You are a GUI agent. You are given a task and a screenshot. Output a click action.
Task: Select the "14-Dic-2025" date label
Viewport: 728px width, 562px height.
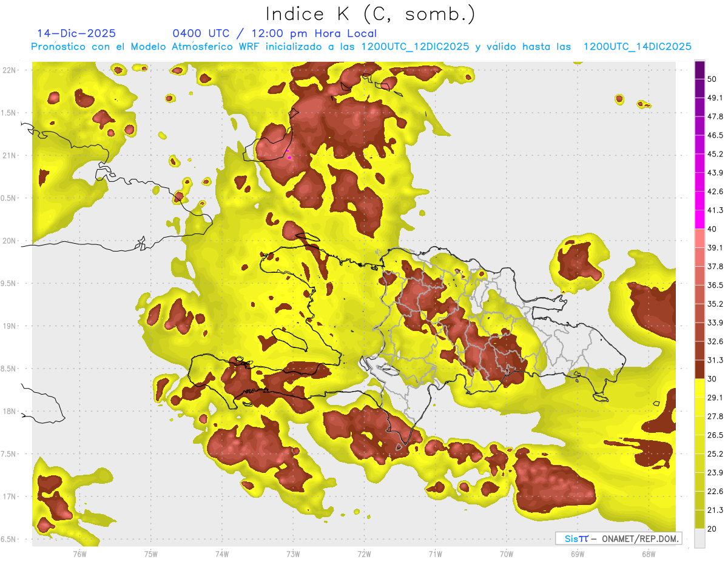(x=76, y=33)
